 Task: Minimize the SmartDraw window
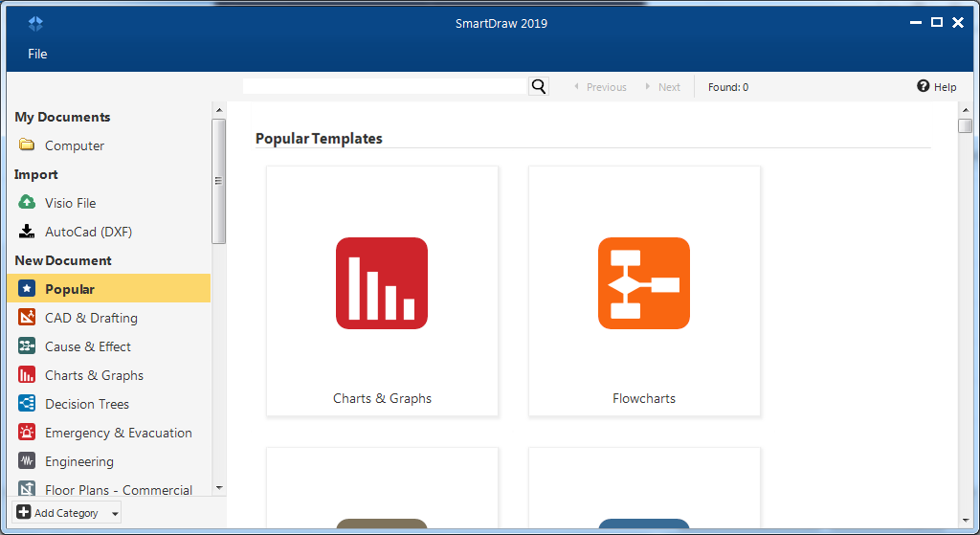click(x=916, y=23)
